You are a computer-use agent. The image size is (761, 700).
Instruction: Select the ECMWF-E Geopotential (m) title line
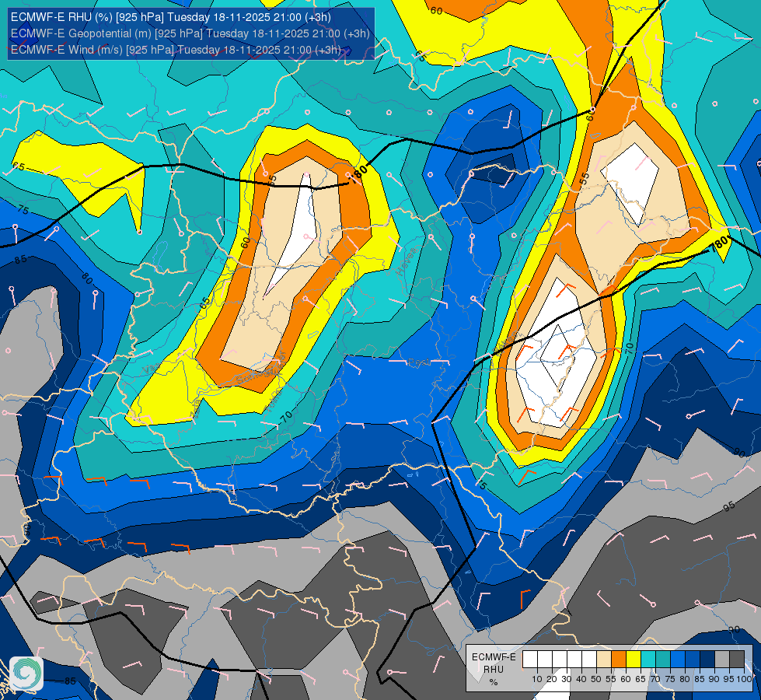click(x=190, y=33)
